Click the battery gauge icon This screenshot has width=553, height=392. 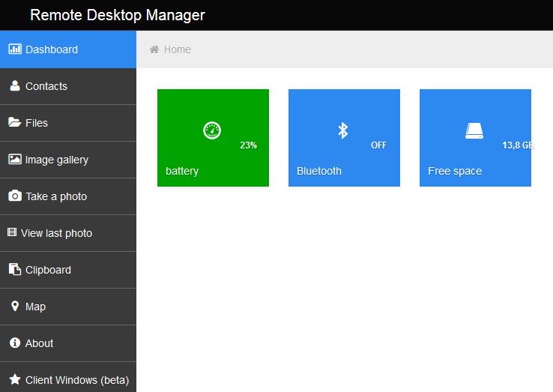point(212,130)
